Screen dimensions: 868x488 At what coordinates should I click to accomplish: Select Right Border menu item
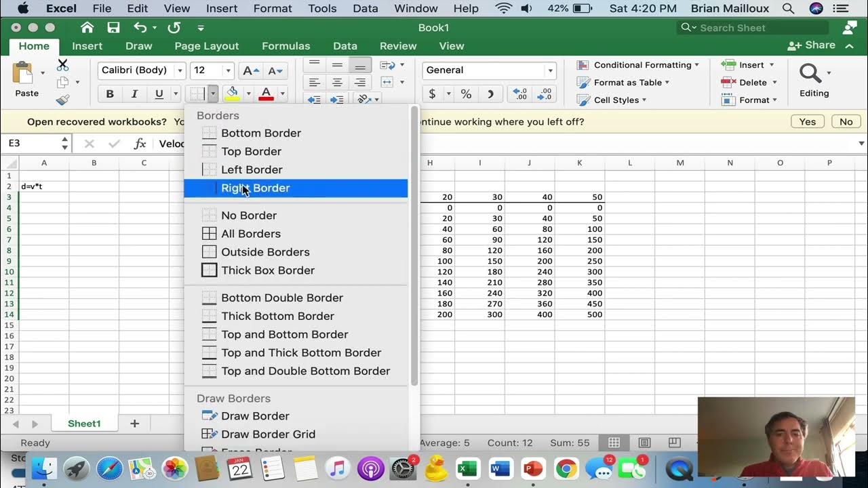tap(296, 188)
